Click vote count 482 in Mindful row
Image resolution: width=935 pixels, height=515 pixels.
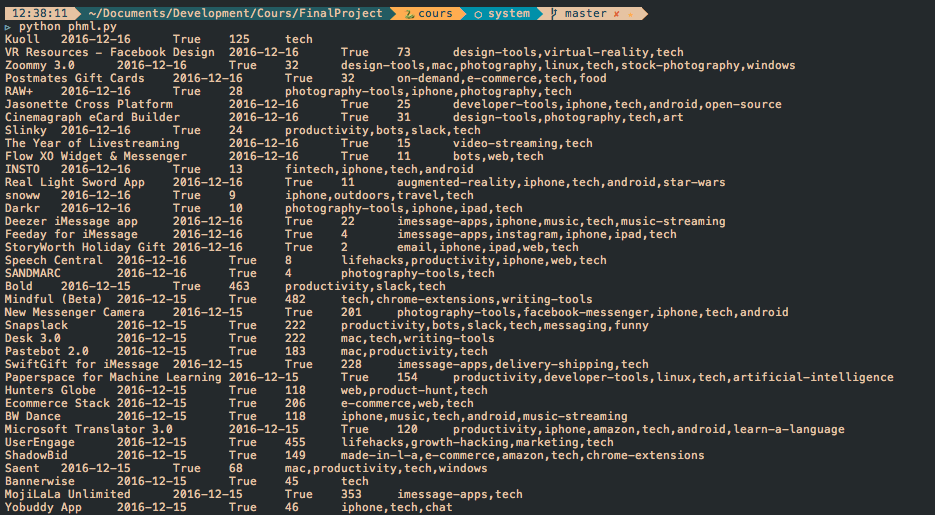click(x=295, y=299)
